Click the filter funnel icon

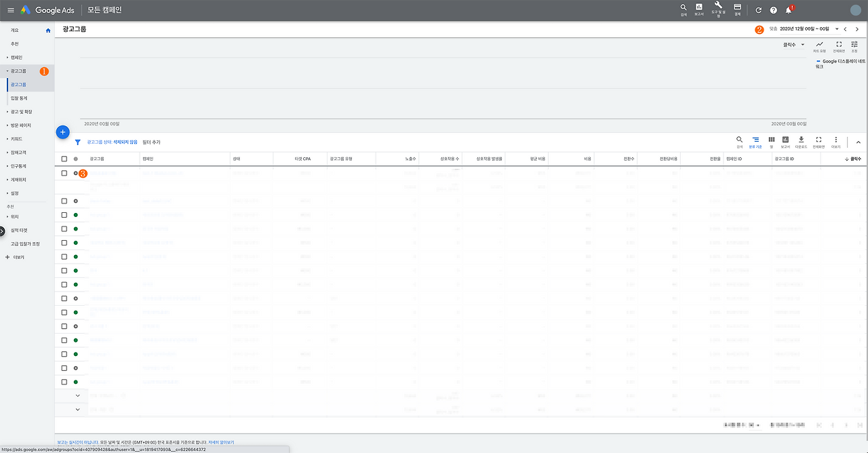pos(77,142)
